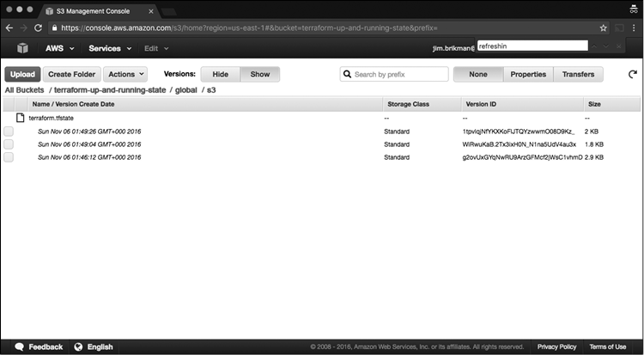This screenshot has height=355, width=644.
Task: Switch to the Properties tab
Action: [528, 75]
